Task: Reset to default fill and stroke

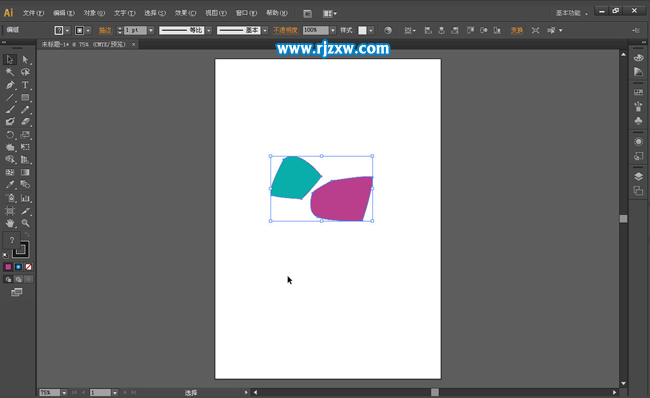Action: coord(5,255)
